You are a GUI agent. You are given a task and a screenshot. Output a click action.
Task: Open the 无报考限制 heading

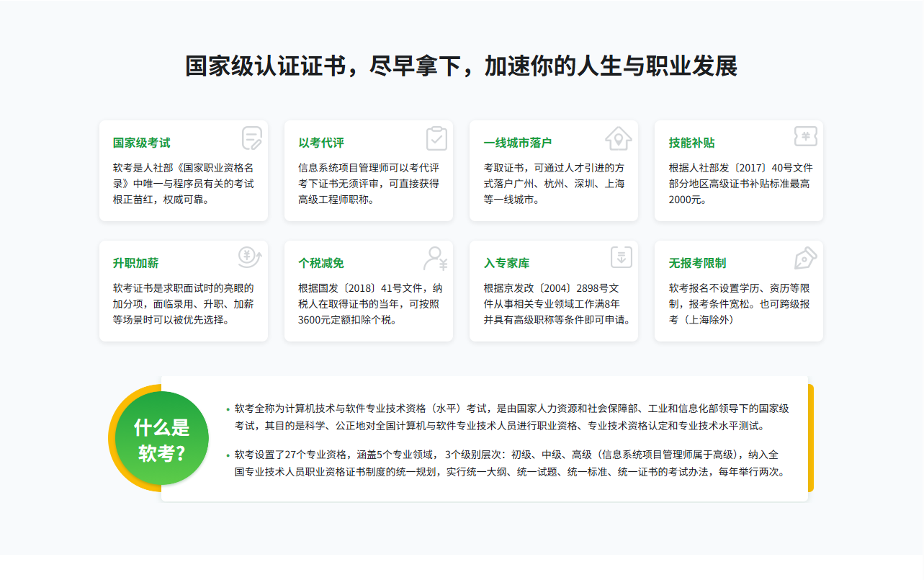[x=697, y=263]
